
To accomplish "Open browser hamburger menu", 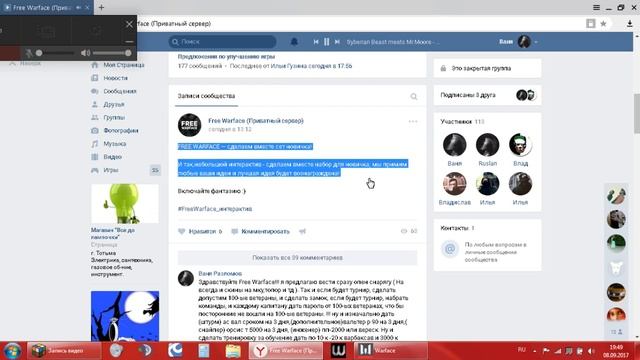I will tap(596, 7).
